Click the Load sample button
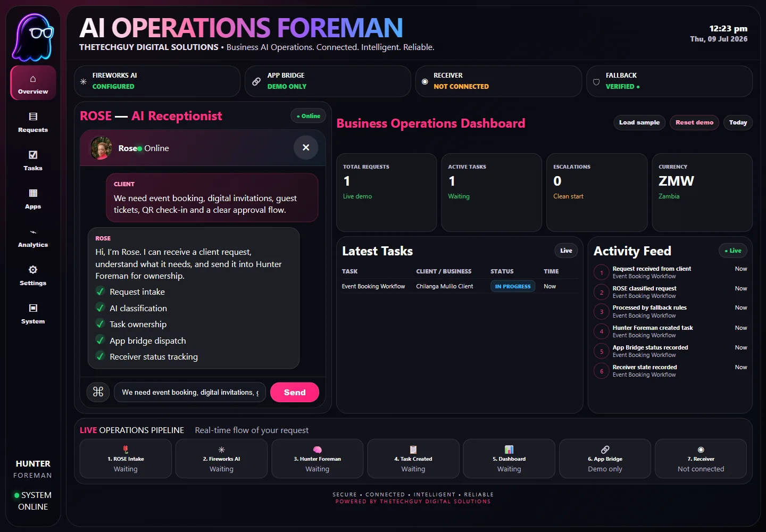Screen dimensions: 766x532 click(639, 122)
